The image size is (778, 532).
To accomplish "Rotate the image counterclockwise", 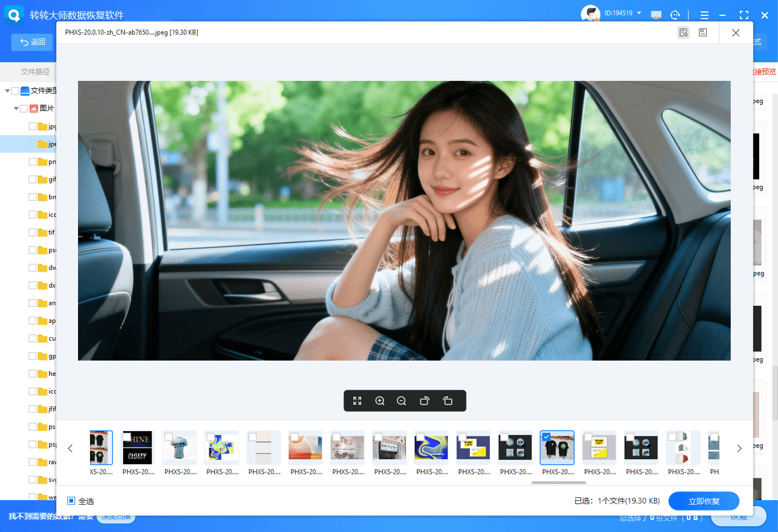I will [448, 401].
